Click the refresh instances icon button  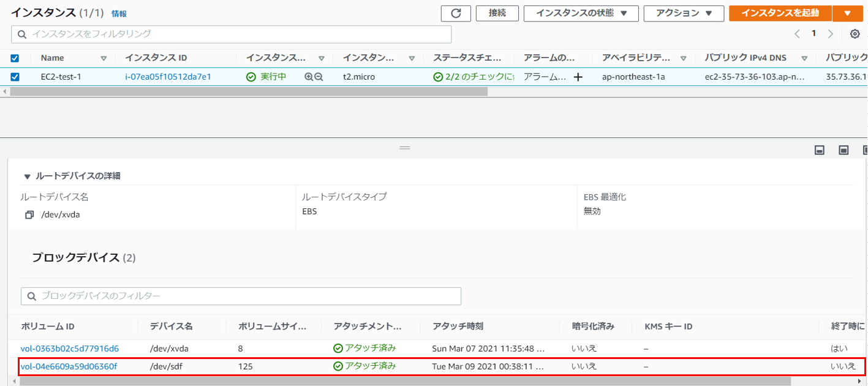pos(456,13)
